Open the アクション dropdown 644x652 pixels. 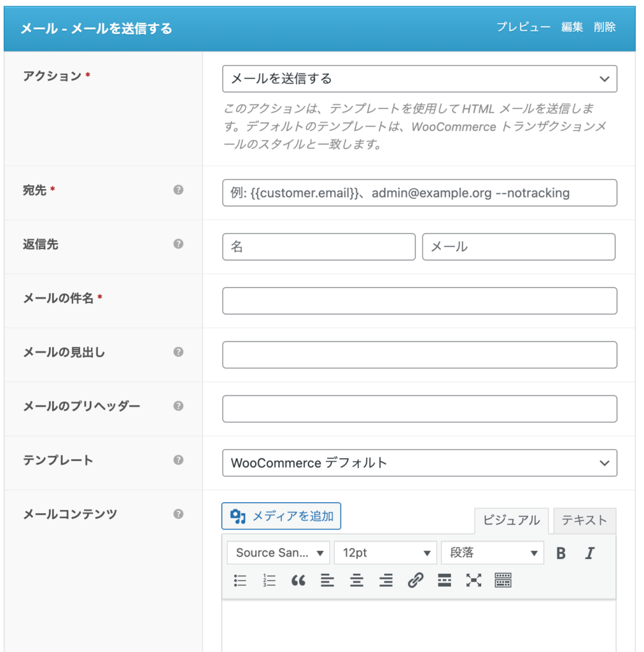click(419, 78)
